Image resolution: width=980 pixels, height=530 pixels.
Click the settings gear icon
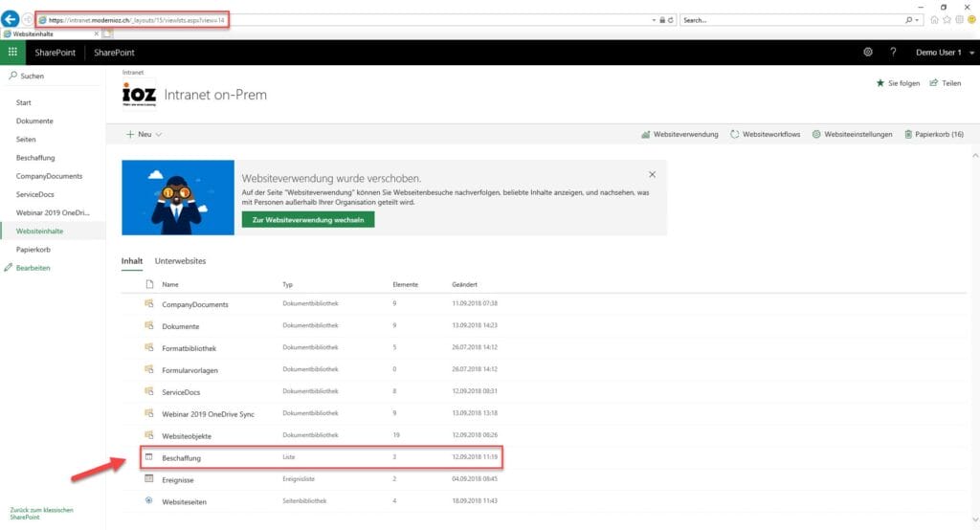pos(867,53)
